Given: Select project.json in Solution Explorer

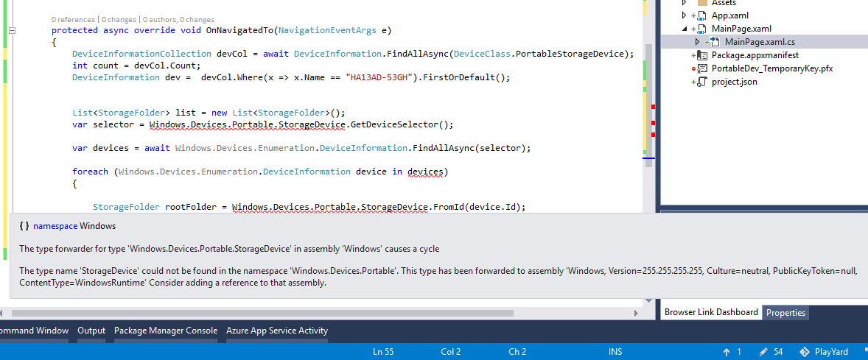Looking at the screenshot, I should tap(735, 82).
